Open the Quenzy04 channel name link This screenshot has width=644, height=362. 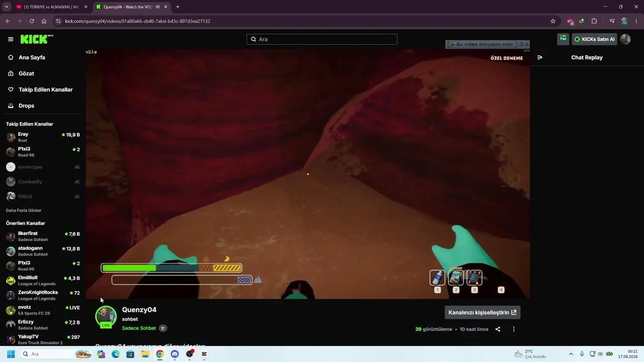click(139, 310)
